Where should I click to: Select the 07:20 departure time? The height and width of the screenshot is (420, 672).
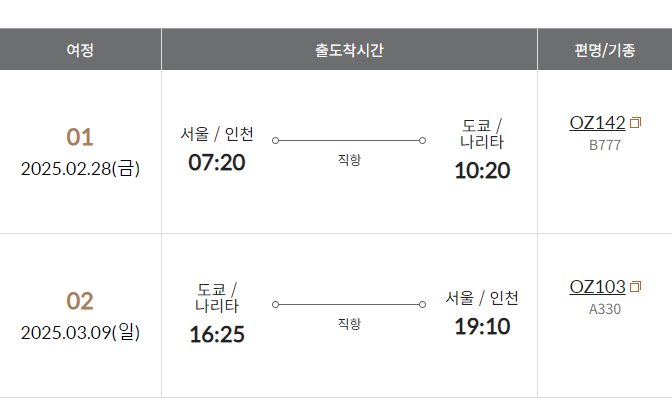tap(216, 162)
